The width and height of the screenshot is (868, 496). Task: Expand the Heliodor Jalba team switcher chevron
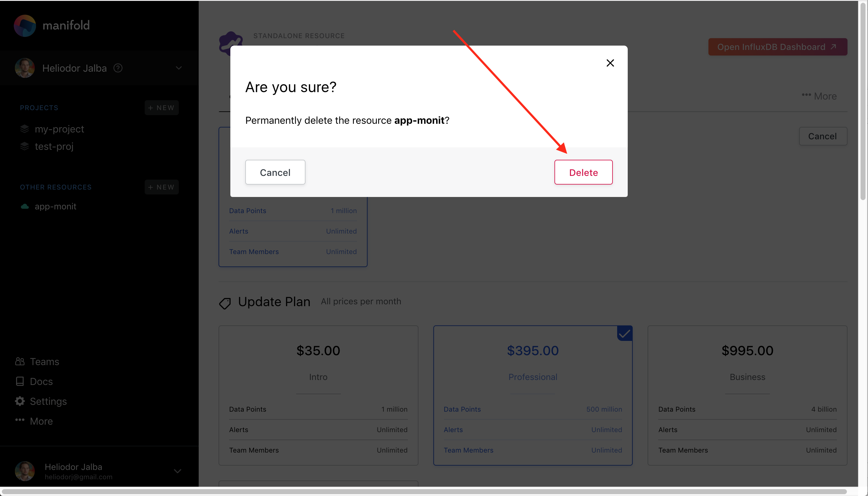pyautogui.click(x=179, y=68)
